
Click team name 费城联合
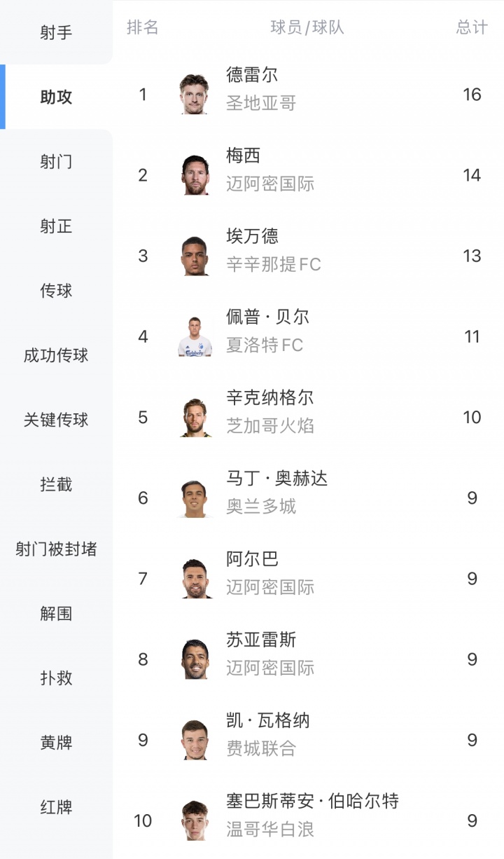261,748
